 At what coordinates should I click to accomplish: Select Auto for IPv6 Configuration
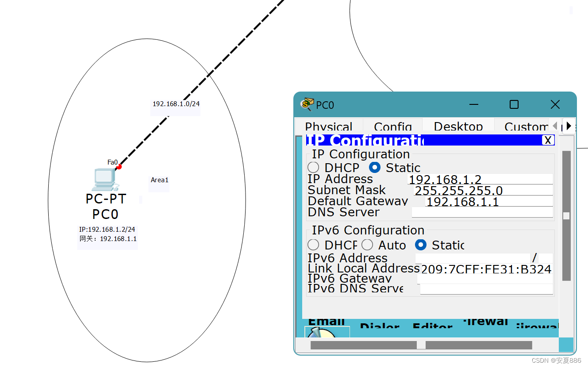[x=367, y=245]
